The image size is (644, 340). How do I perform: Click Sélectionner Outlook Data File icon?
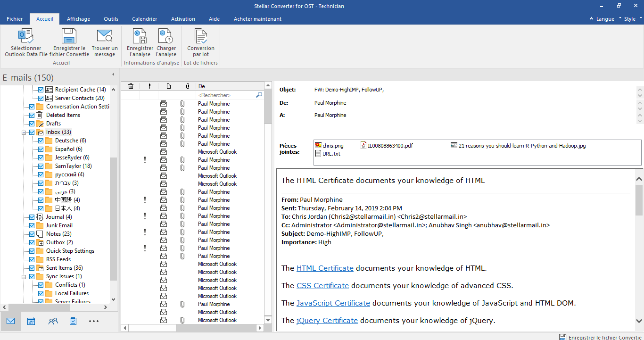tap(26, 36)
